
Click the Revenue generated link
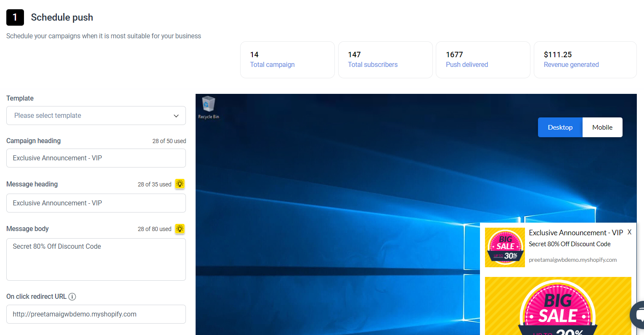(x=571, y=65)
